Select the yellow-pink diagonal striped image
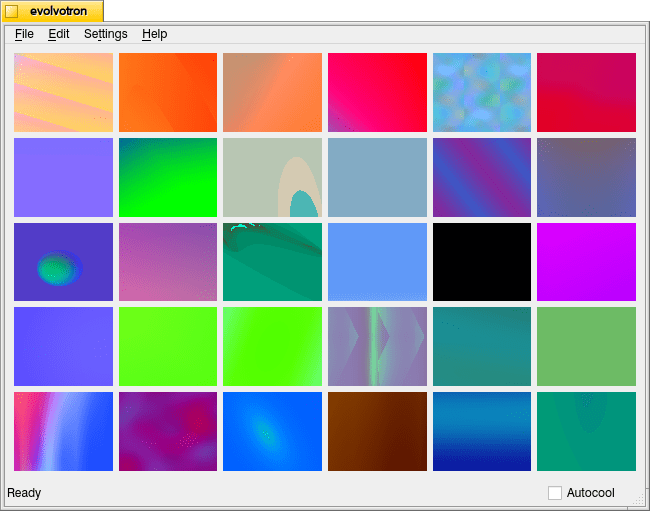Viewport: 650px width, 511px height. [63, 92]
